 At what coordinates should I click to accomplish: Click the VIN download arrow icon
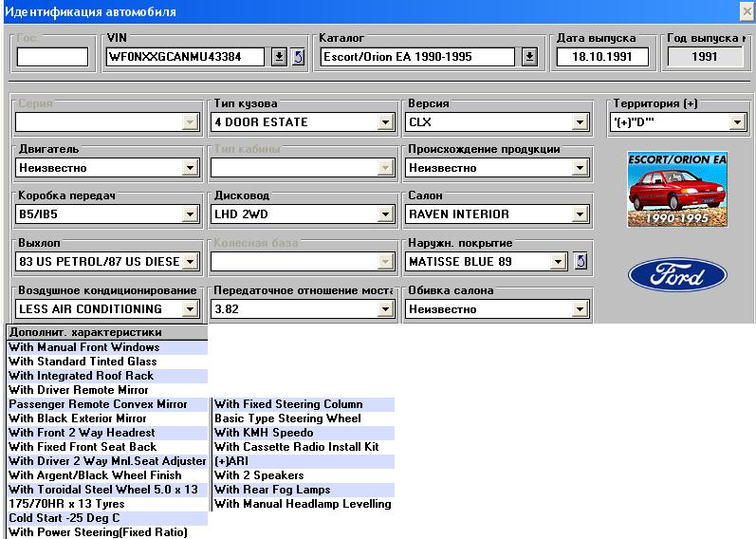[279, 57]
